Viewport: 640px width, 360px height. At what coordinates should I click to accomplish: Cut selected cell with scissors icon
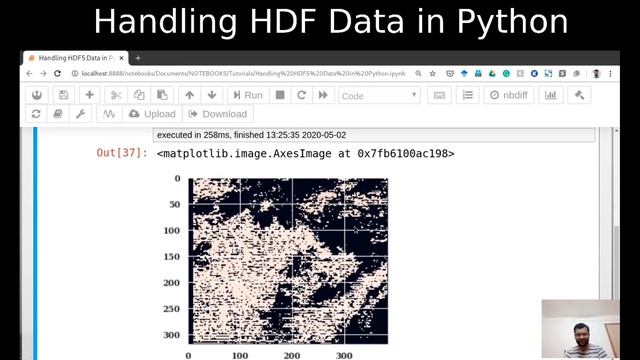(x=116, y=95)
